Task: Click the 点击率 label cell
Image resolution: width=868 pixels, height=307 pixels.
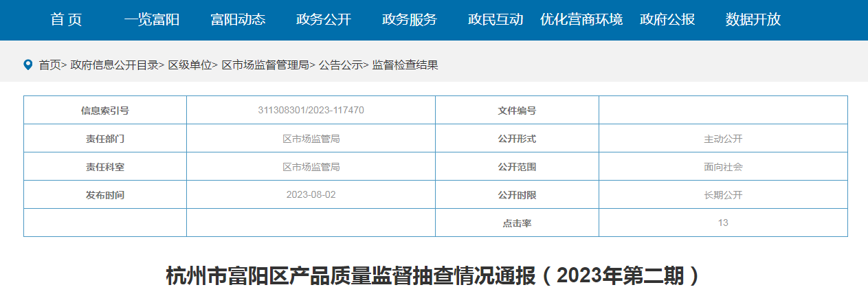Action: tap(517, 223)
